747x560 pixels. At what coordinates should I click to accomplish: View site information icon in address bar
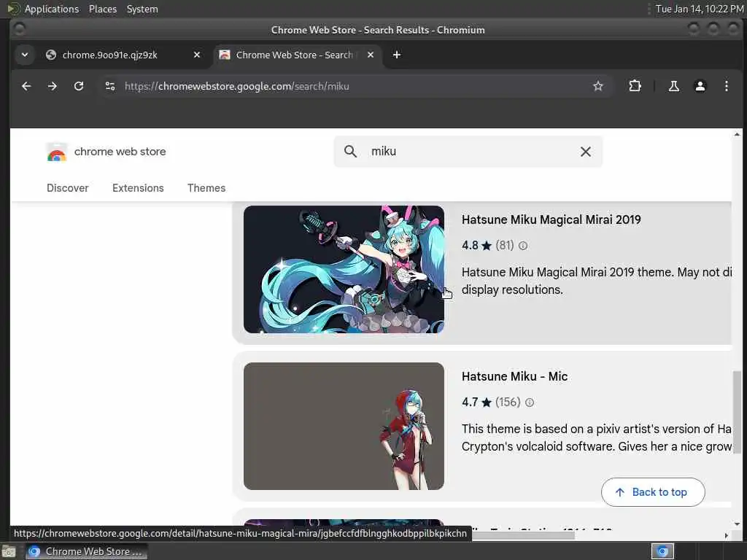pyautogui.click(x=110, y=86)
